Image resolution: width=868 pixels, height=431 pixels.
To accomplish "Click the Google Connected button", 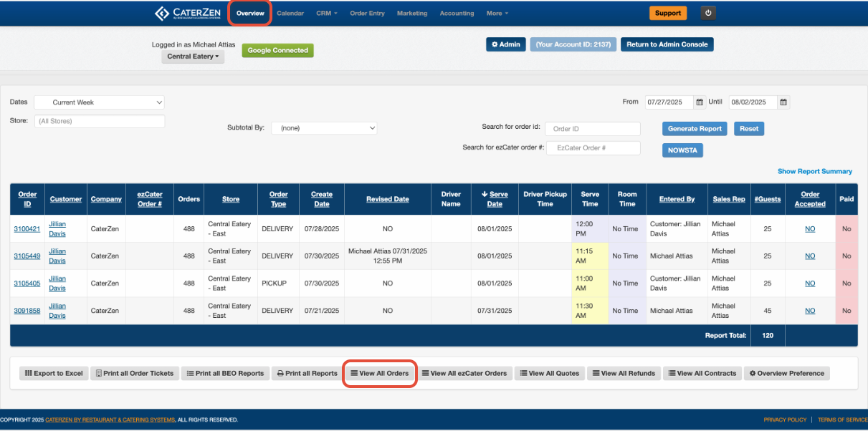I will click(x=278, y=51).
